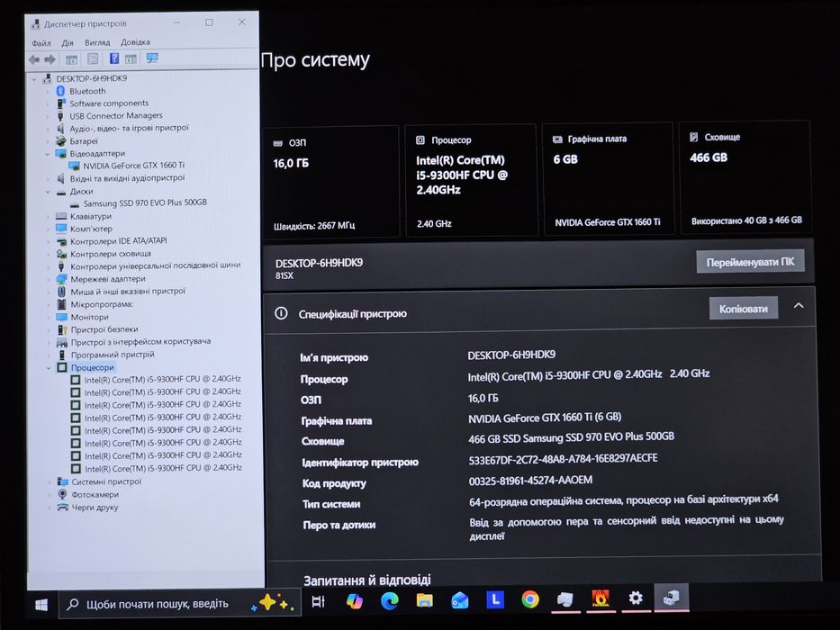Click the Перейменувати ПК button
This screenshot has width=840, height=630.
click(x=750, y=262)
